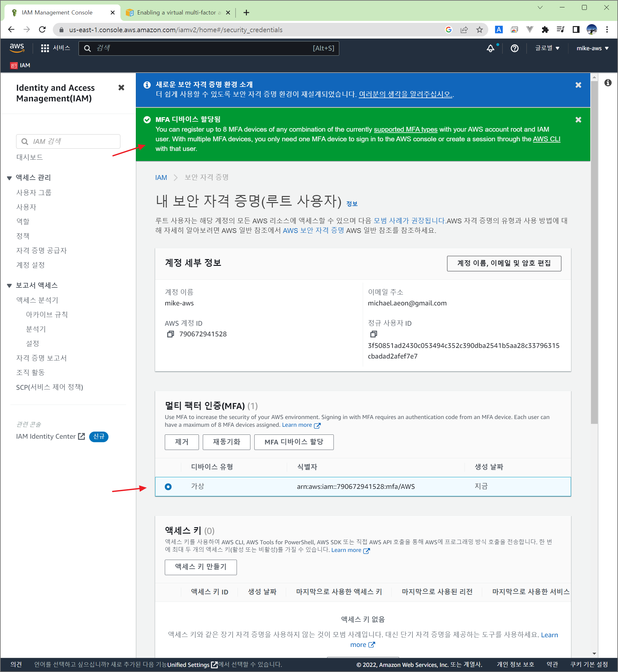This screenshot has width=618, height=672.
Task: Open the mike-aws account dropdown
Action: (x=592, y=48)
